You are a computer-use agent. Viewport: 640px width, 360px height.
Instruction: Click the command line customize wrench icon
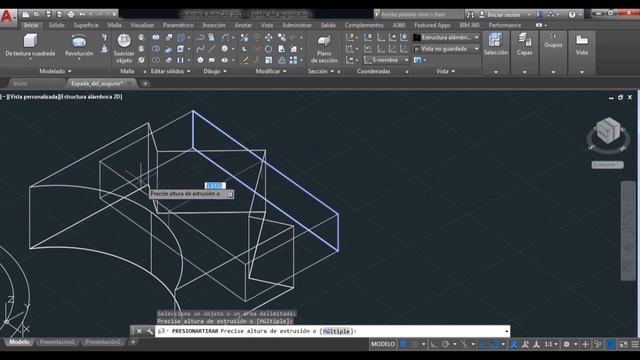pyautogui.click(x=149, y=331)
